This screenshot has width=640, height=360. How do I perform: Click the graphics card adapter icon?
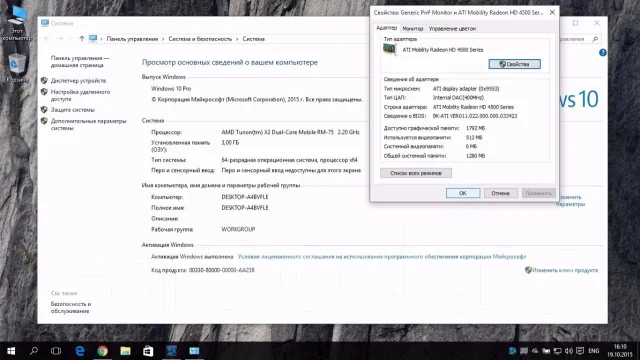coord(390,50)
